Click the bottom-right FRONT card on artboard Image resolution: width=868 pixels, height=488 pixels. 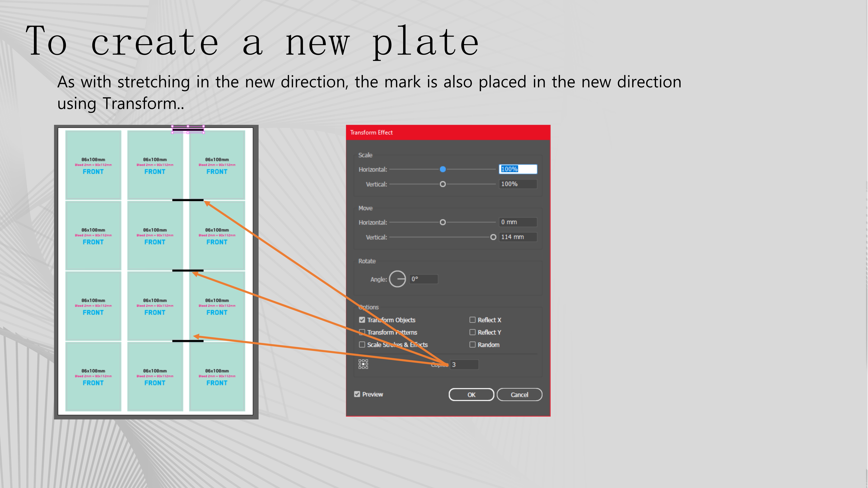click(x=217, y=377)
